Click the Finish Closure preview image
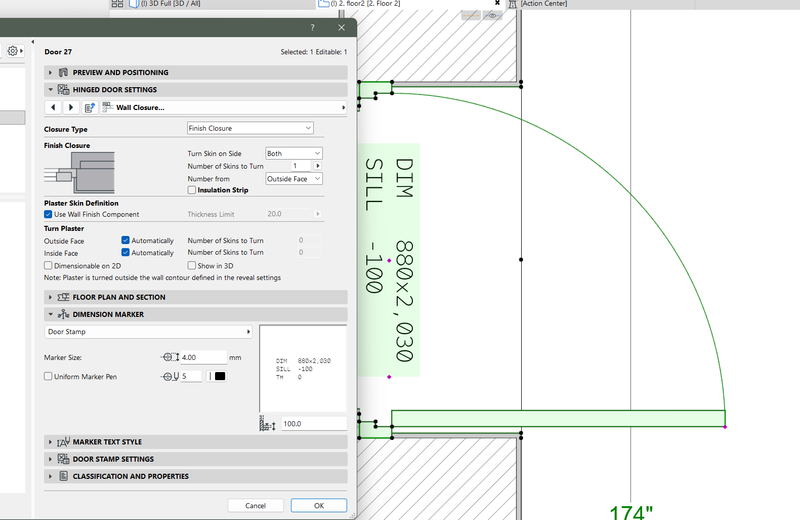Screen dimensions: 800x520 tap(79, 173)
